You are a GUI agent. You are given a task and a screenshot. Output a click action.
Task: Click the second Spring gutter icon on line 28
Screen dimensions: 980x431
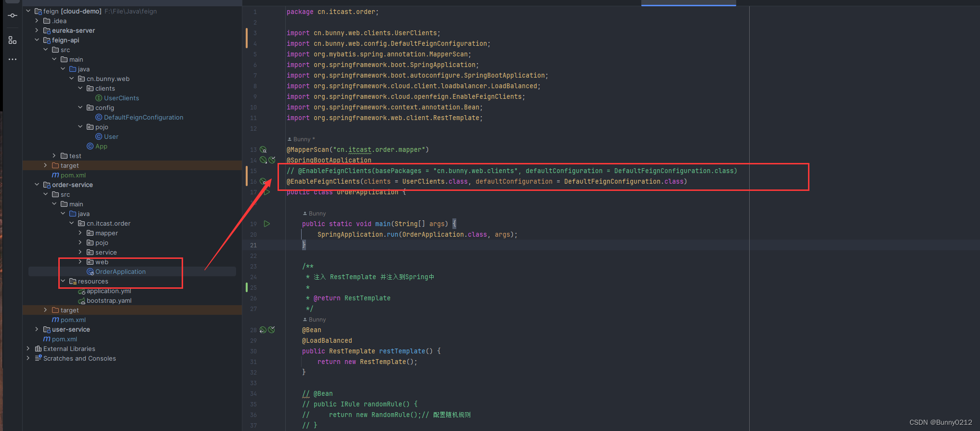click(272, 330)
